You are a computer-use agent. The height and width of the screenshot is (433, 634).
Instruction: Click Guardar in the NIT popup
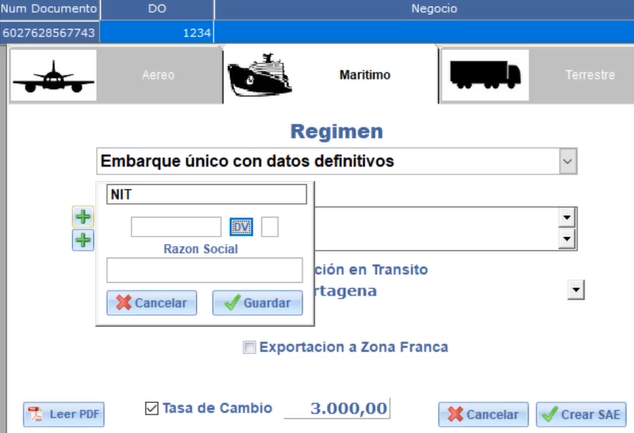[x=257, y=303]
